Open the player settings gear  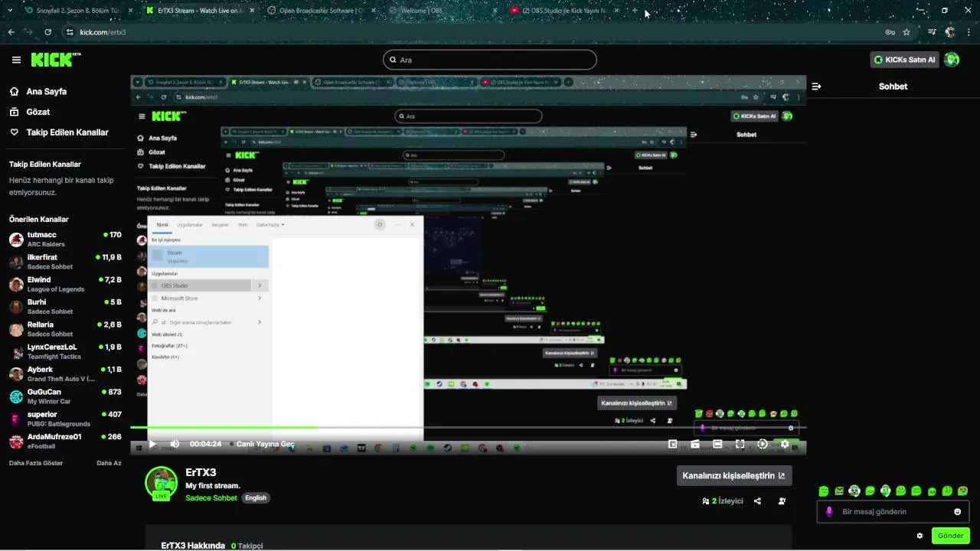pyautogui.click(x=785, y=444)
